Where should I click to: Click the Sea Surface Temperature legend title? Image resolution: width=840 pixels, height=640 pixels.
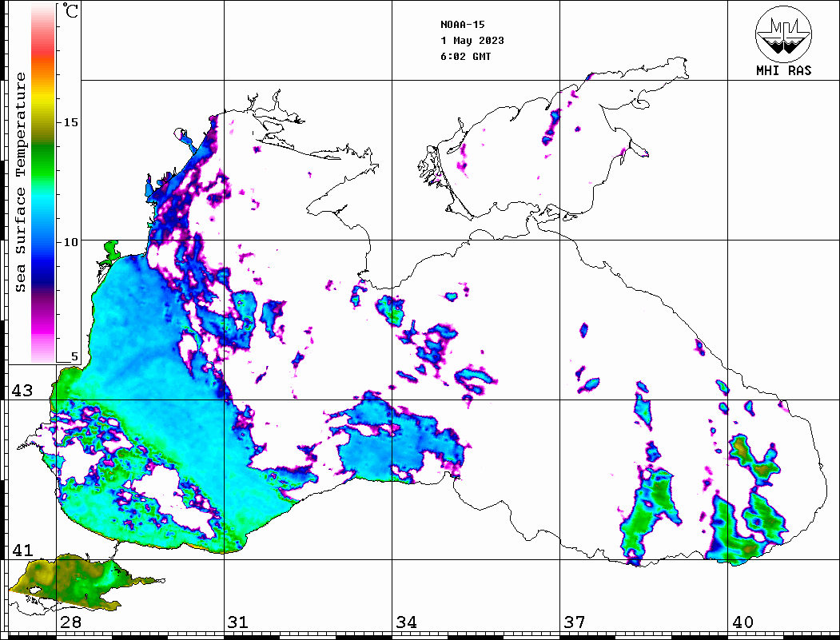[x=20, y=183]
